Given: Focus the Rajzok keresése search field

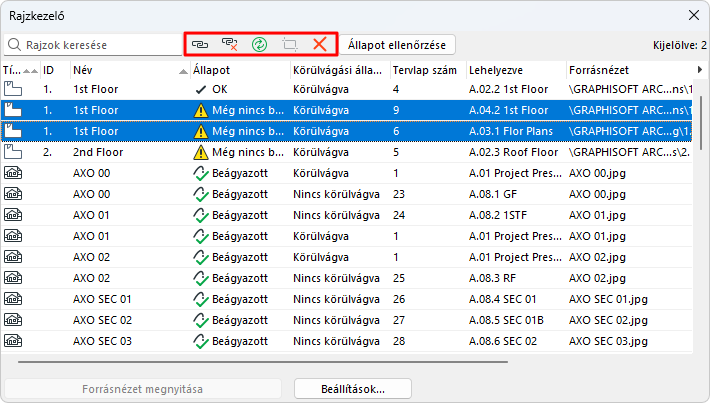Looking at the screenshot, I should [93, 45].
